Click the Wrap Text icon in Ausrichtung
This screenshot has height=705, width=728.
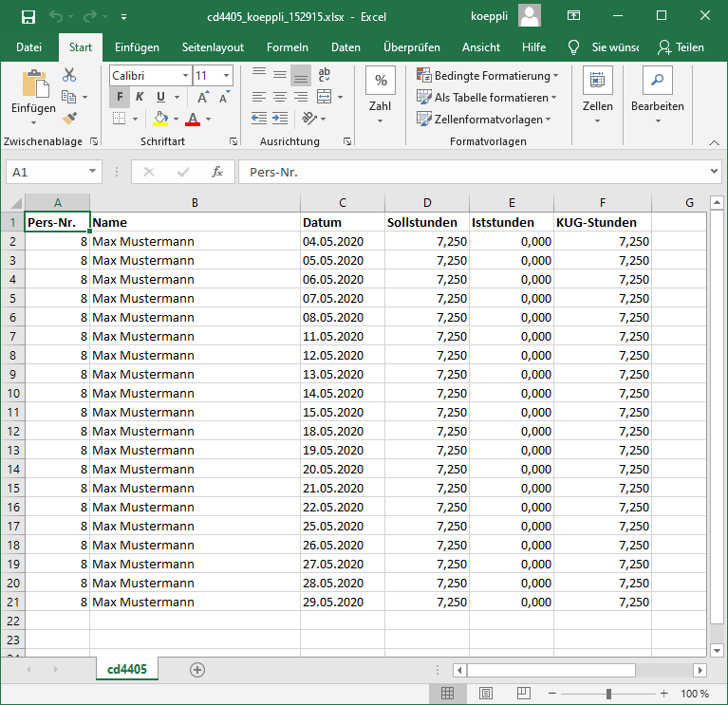click(324, 75)
